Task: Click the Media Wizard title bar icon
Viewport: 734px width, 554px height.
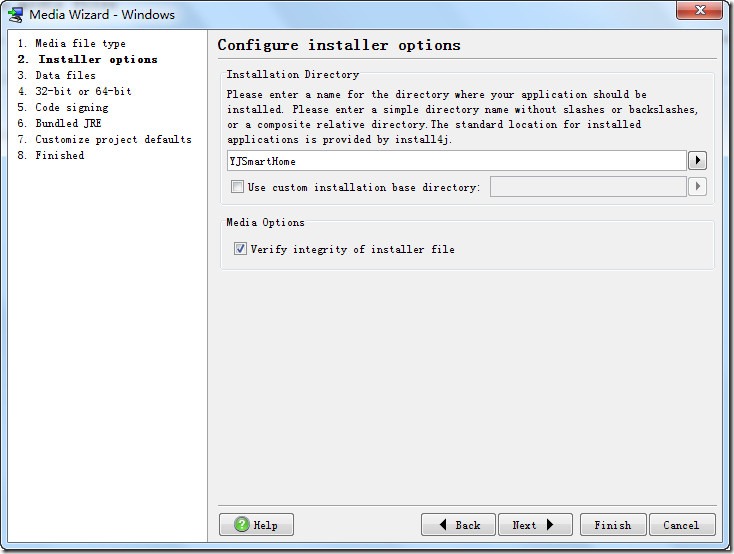Action: (x=15, y=14)
